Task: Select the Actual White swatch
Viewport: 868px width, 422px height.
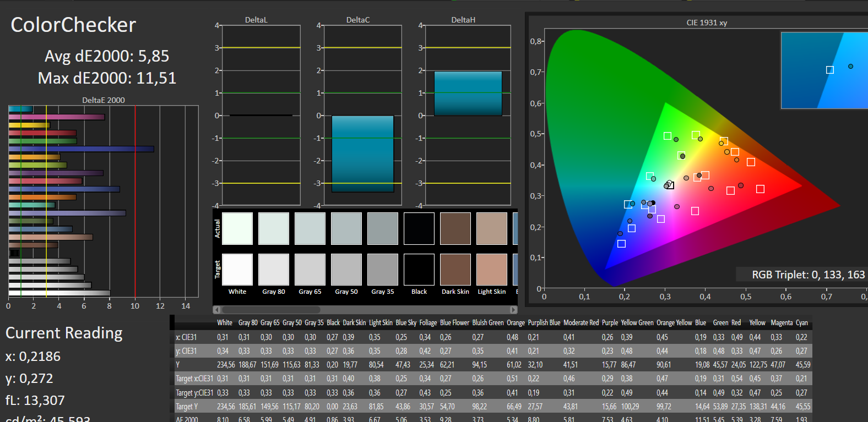Action: (x=237, y=228)
